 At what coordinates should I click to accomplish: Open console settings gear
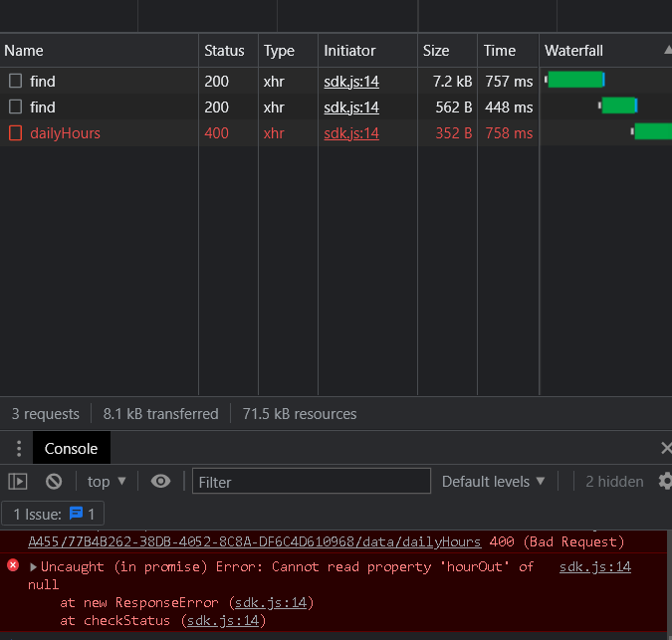tap(665, 481)
